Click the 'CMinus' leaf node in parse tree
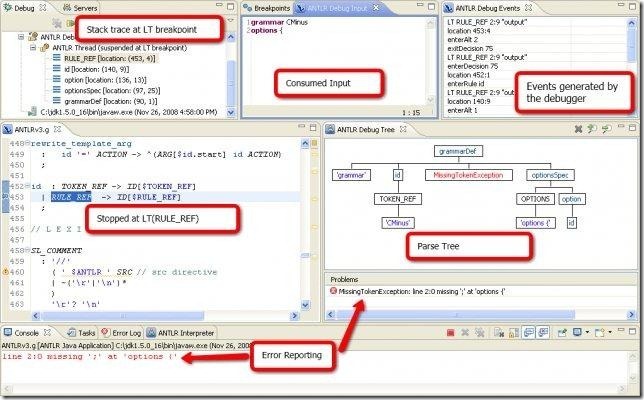 point(398,223)
